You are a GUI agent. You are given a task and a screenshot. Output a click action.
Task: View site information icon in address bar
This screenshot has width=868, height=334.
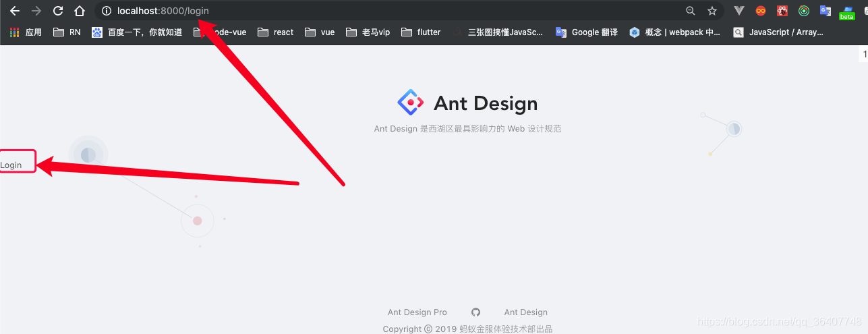pos(106,11)
